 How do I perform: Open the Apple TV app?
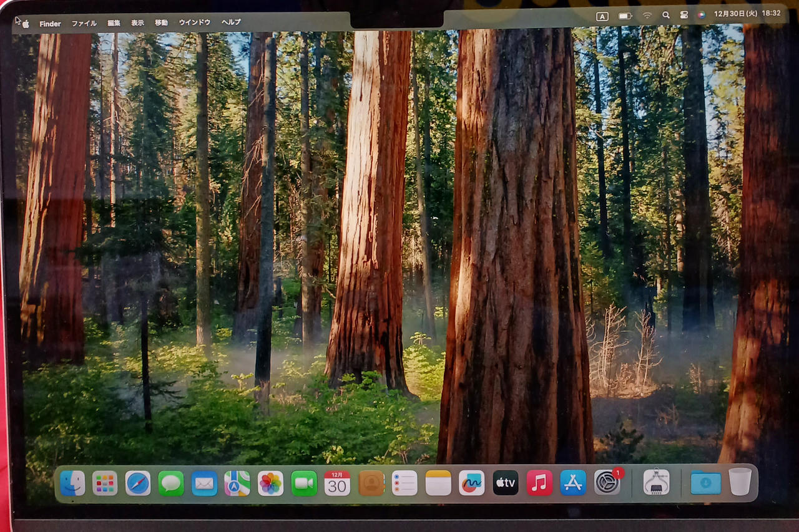506,483
